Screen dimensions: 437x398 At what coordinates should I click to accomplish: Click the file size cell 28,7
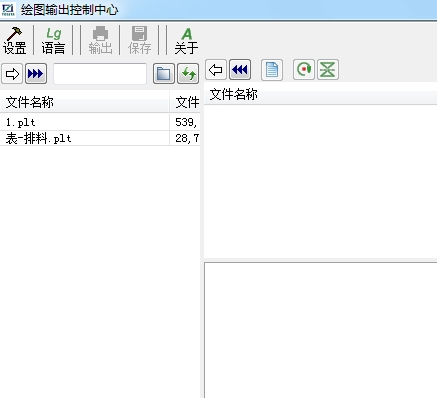point(185,138)
